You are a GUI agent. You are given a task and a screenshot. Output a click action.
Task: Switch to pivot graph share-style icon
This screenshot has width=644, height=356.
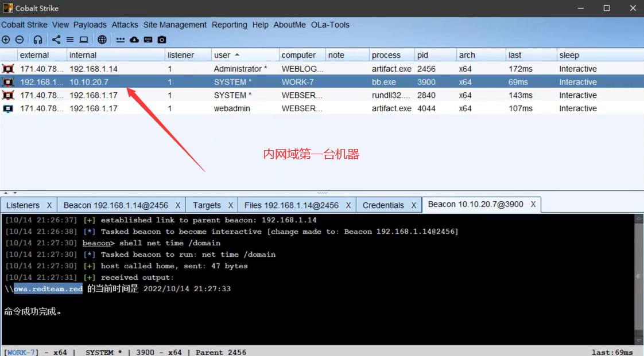tap(56, 40)
